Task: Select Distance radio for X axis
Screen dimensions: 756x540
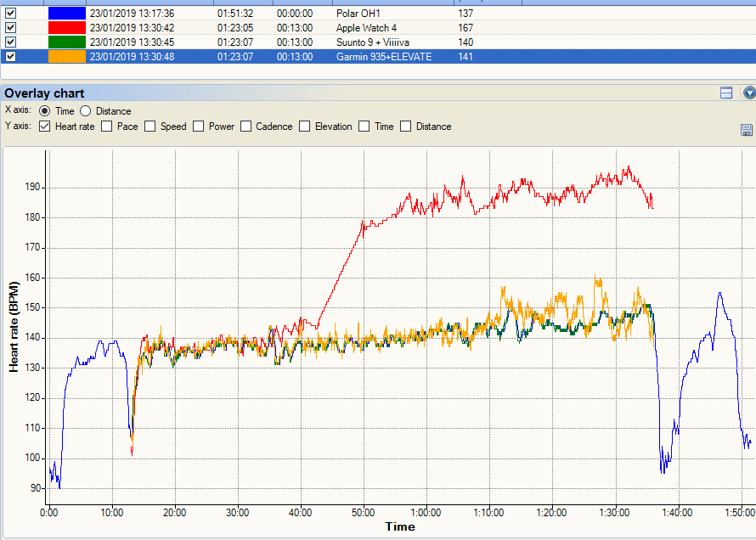Action: [x=86, y=111]
